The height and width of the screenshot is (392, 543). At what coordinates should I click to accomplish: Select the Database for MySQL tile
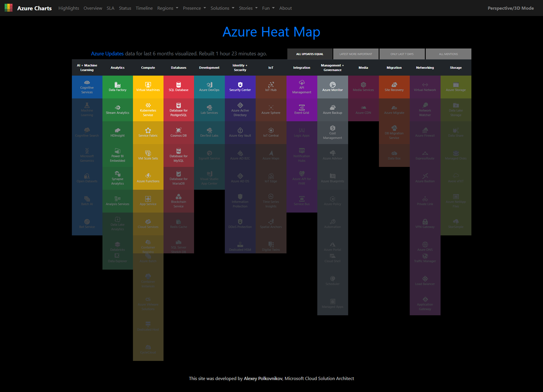click(179, 155)
